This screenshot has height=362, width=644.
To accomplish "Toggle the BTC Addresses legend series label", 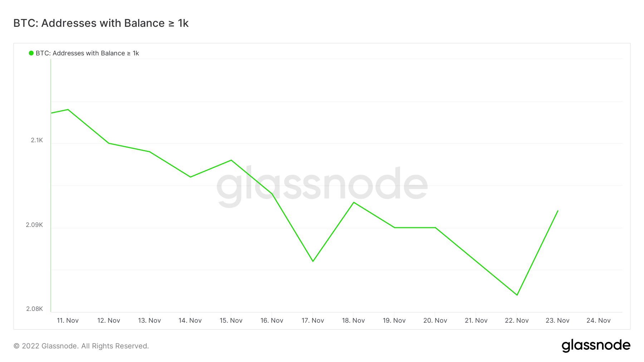I will pos(87,53).
